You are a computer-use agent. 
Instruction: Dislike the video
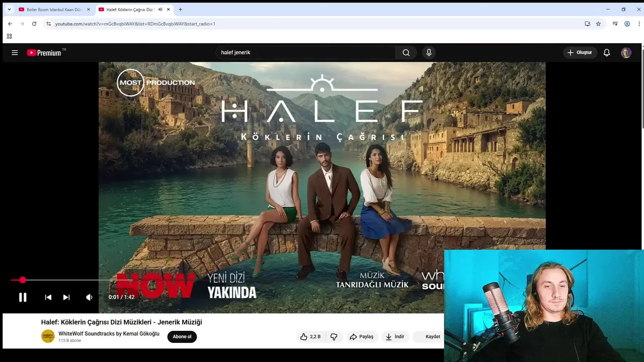pos(334,337)
